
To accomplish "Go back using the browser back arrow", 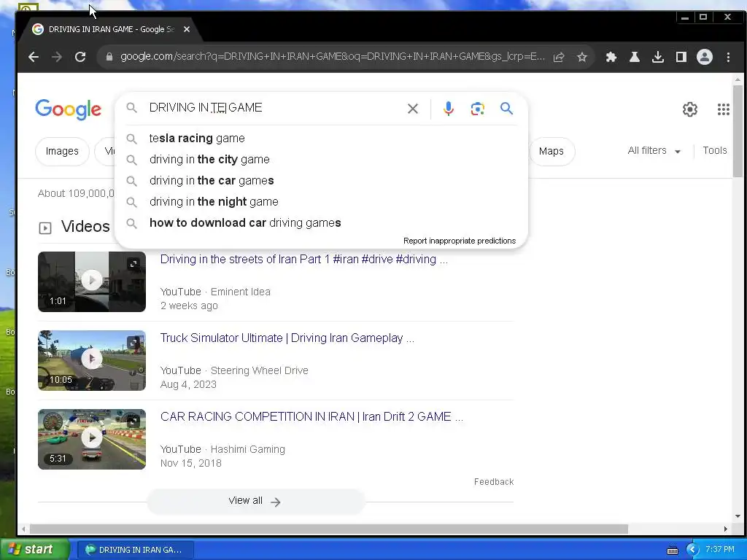I will click(x=34, y=57).
